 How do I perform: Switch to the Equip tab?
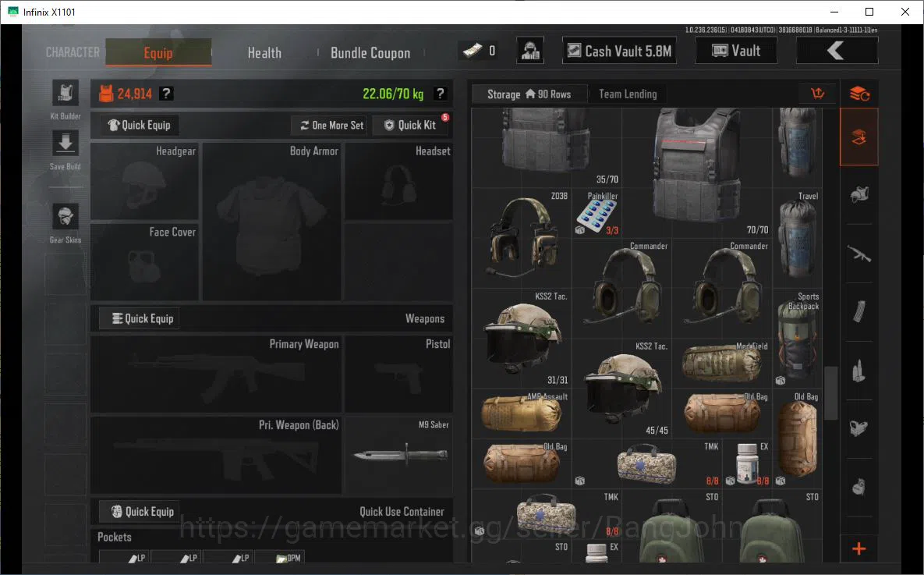pos(158,52)
